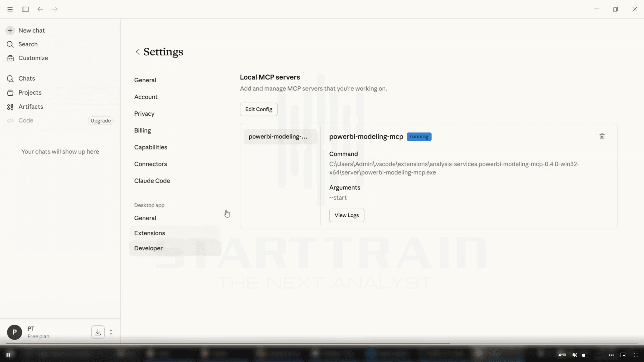644x362 pixels.
Task: Open Billing settings
Action: click(142, 131)
